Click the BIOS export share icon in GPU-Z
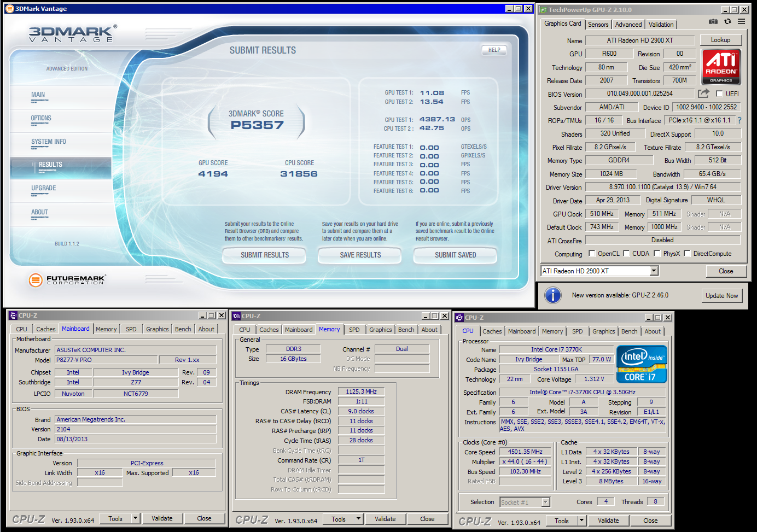Image resolution: width=757 pixels, height=532 pixels. [x=703, y=93]
